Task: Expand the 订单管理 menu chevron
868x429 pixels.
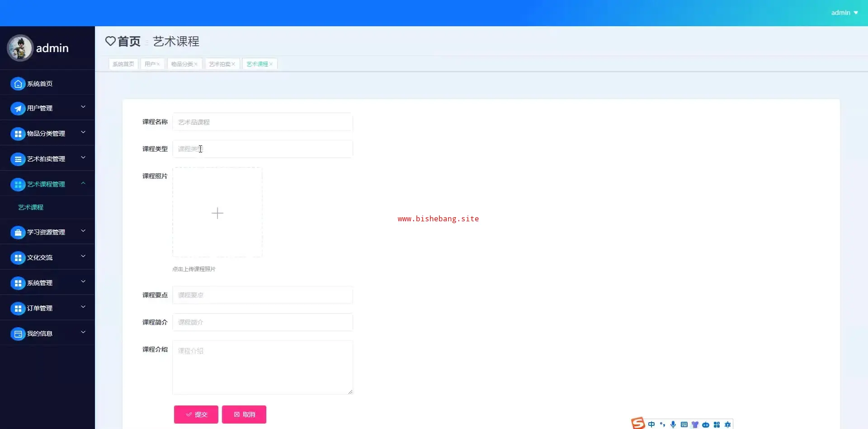Action: (83, 307)
